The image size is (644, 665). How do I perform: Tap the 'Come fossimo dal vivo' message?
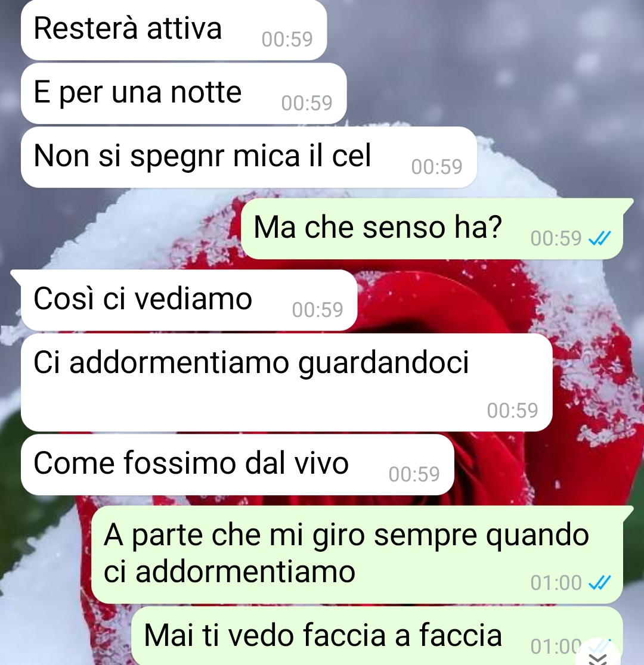[x=237, y=464]
